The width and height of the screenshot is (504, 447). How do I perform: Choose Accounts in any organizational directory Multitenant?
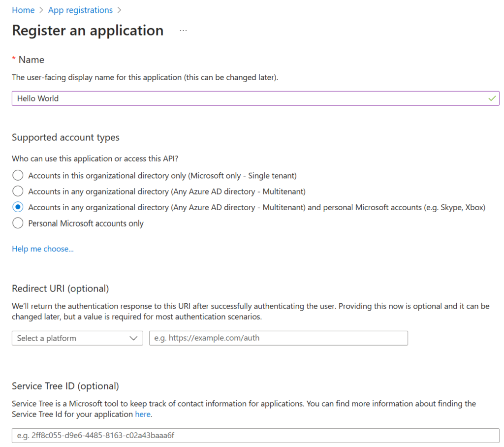point(18,191)
